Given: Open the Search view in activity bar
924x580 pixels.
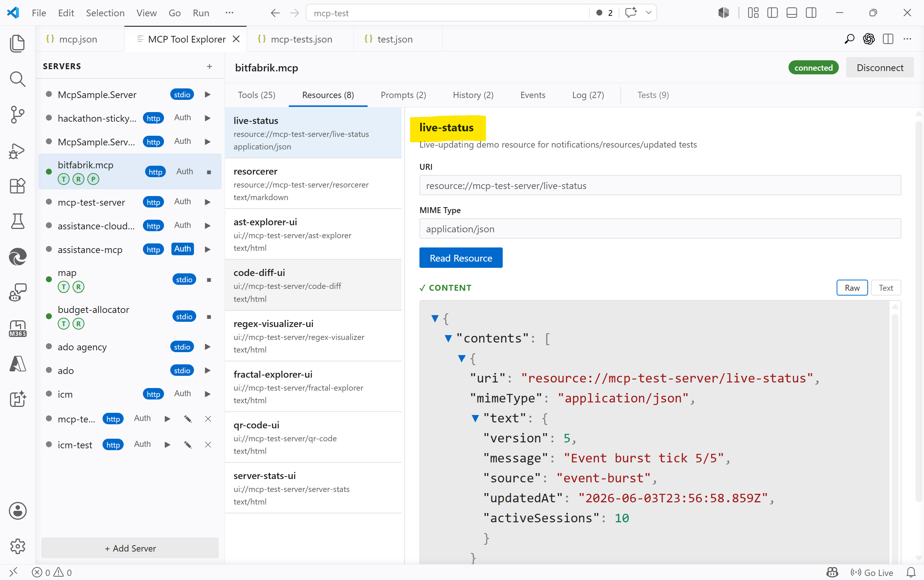Looking at the screenshot, I should click(17, 80).
